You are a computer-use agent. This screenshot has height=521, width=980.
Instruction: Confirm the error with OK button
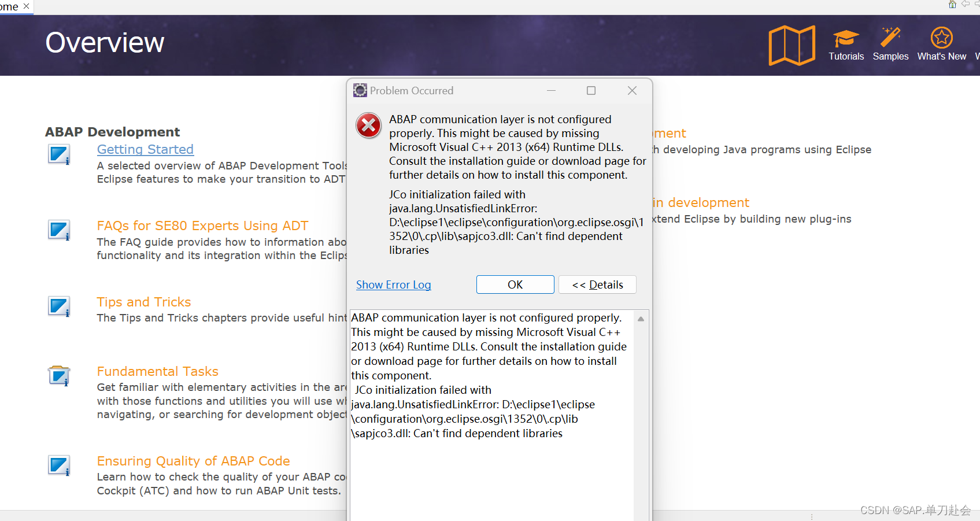coord(515,284)
